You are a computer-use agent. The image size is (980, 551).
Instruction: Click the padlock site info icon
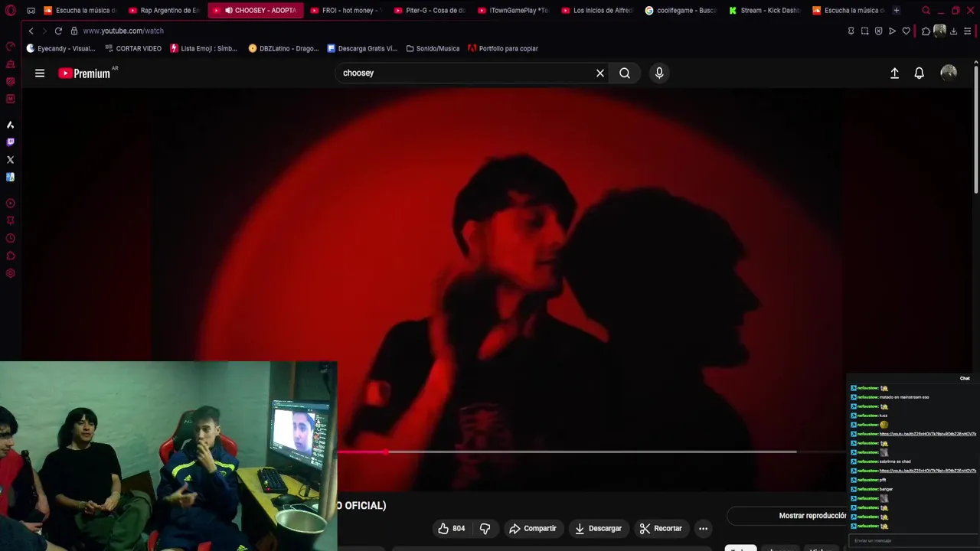point(74,31)
